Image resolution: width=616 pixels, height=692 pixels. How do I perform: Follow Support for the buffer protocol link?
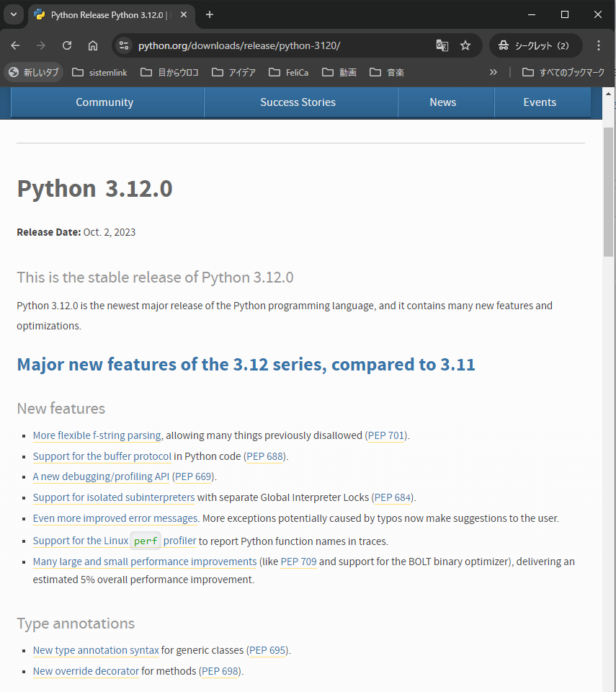(102, 456)
